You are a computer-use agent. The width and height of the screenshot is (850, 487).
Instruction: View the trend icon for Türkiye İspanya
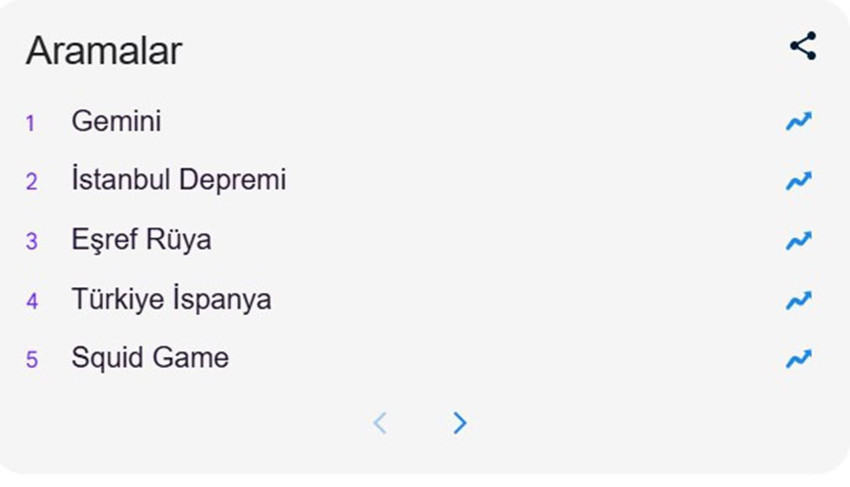coord(798,300)
